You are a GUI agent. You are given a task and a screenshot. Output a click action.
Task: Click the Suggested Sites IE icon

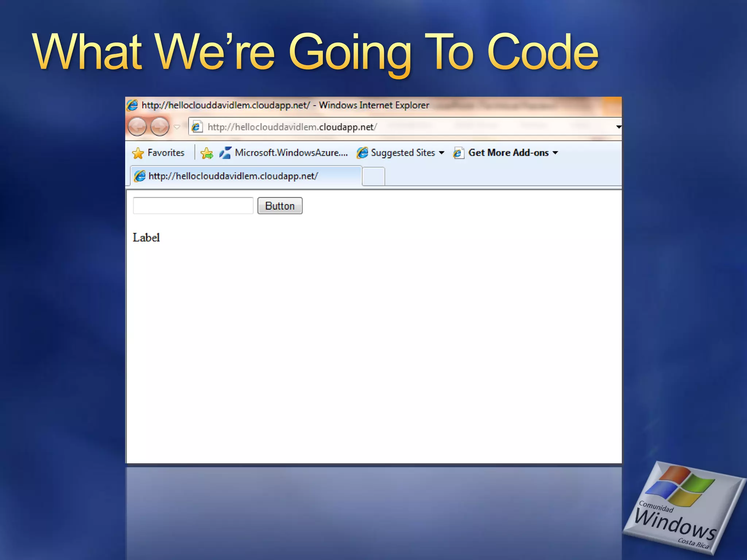point(362,153)
